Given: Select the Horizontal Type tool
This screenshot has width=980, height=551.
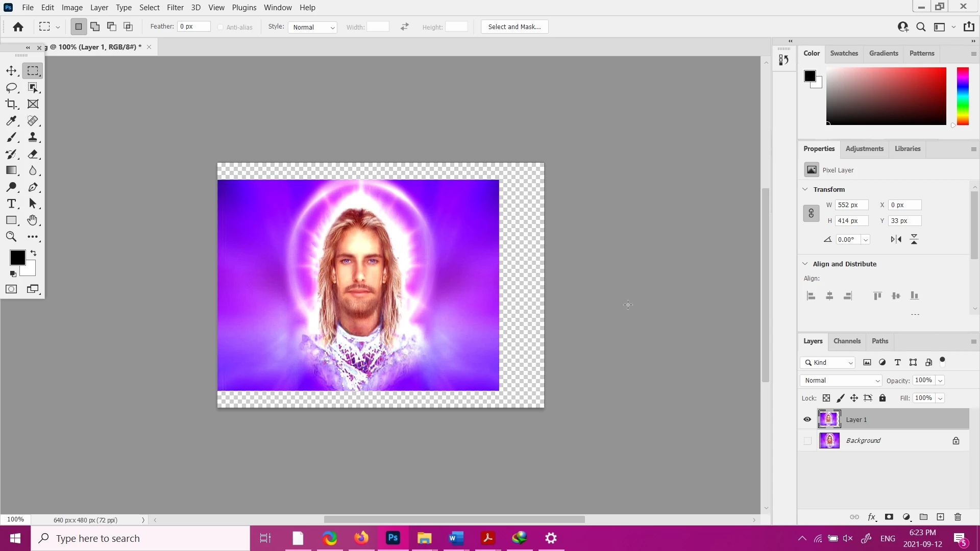Looking at the screenshot, I should coord(11,204).
